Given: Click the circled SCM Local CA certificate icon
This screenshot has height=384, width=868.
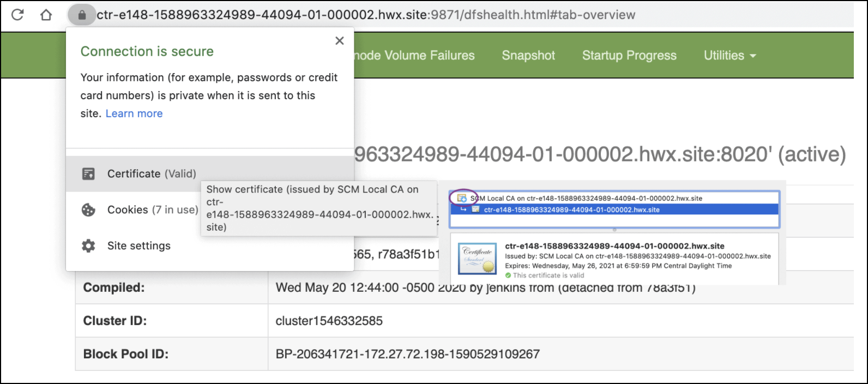Looking at the screenshot, I should [x=462, y=198].
